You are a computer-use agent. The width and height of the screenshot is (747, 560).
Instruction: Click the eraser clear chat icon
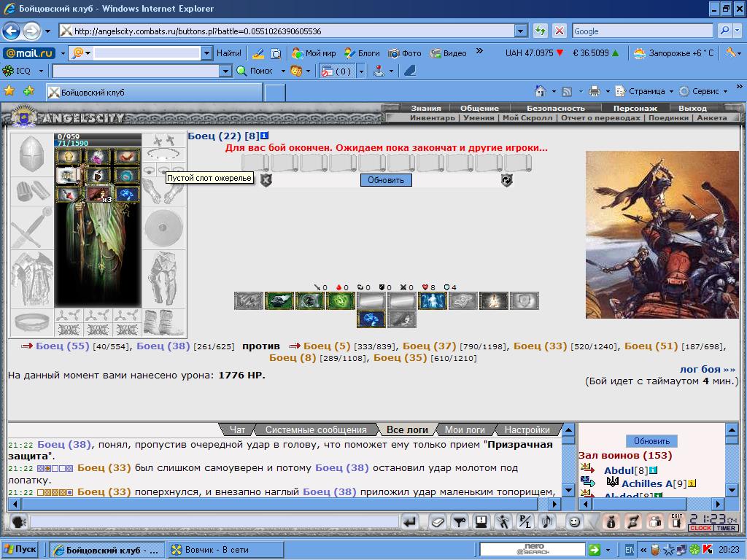coord(437,522)
